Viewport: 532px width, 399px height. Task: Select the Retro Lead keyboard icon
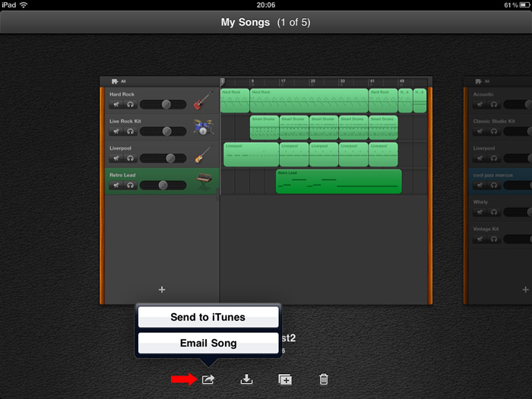[x=204, y=181]
